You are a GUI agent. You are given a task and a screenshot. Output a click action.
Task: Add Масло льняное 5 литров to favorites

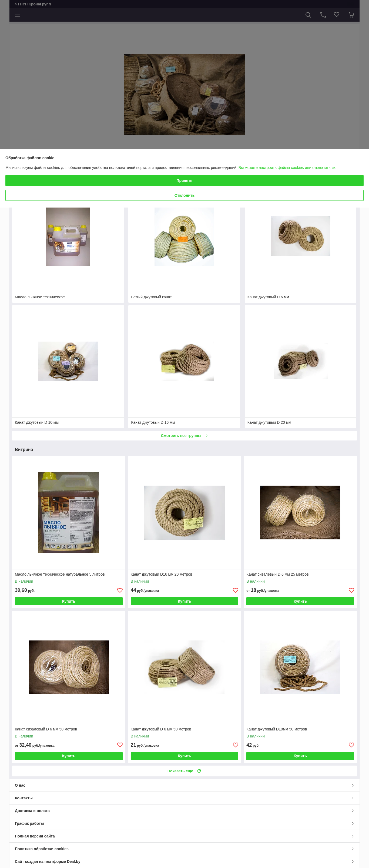coord(120,590)
